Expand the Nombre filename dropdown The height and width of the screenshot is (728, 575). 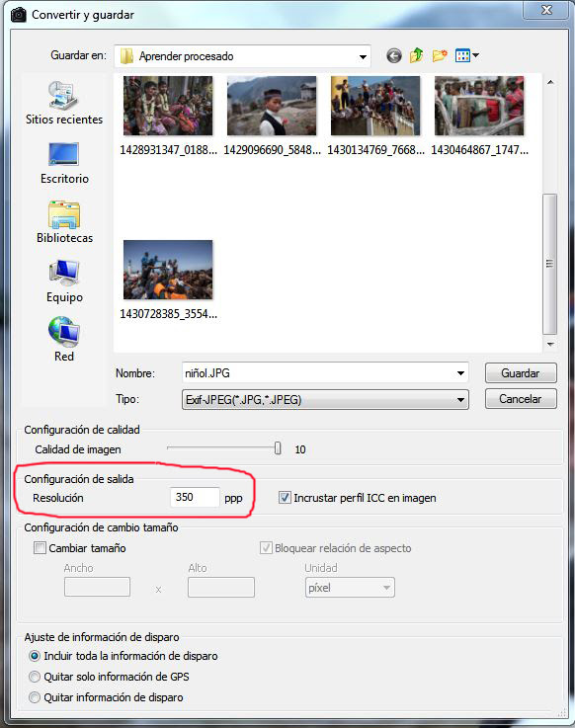click(x=460, y=372)
